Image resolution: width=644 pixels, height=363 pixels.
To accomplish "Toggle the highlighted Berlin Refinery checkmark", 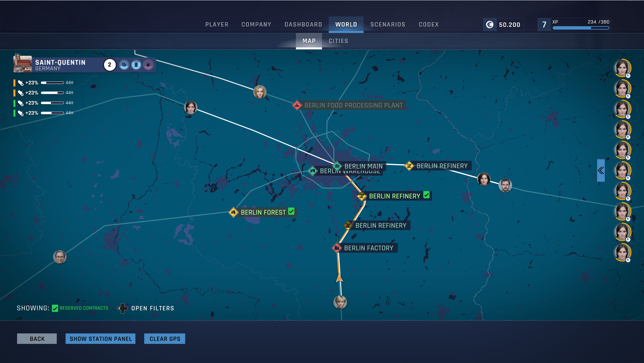I will point(426,195).
